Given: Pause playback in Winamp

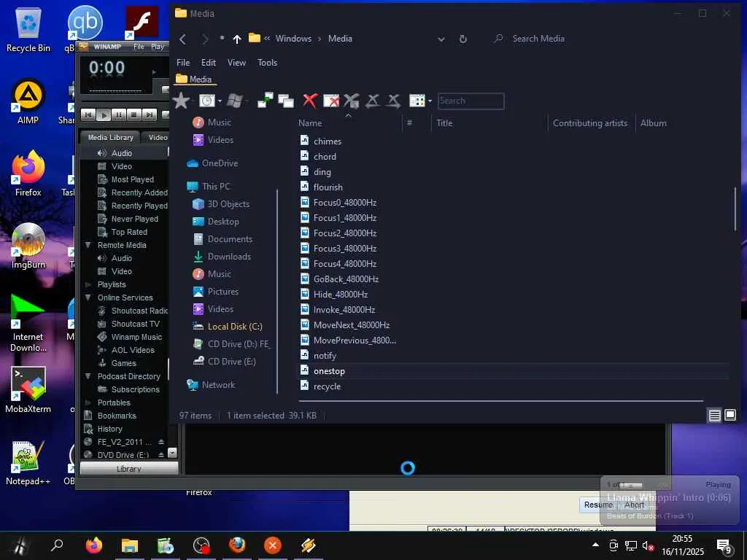Looking at the screenshot, I should (x=119, y=114).
